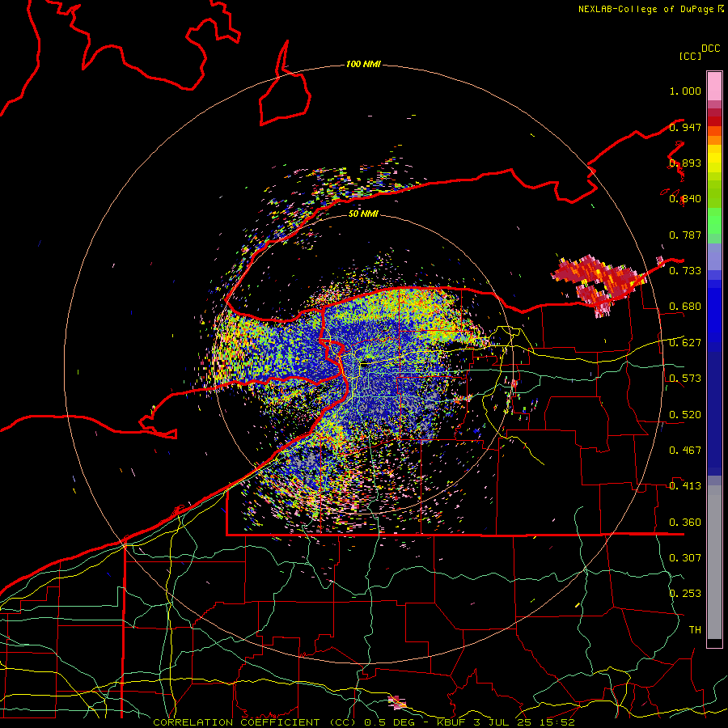Screen dimensions: 728x728
Task: Click the small pink echo near bottom edge
Action: pyautogui.click(x=397, y=702)
